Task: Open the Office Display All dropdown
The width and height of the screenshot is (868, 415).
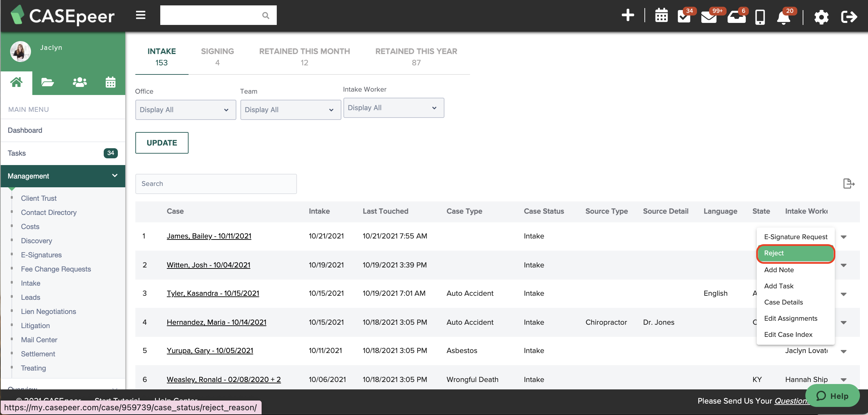Action: [185, 109]
